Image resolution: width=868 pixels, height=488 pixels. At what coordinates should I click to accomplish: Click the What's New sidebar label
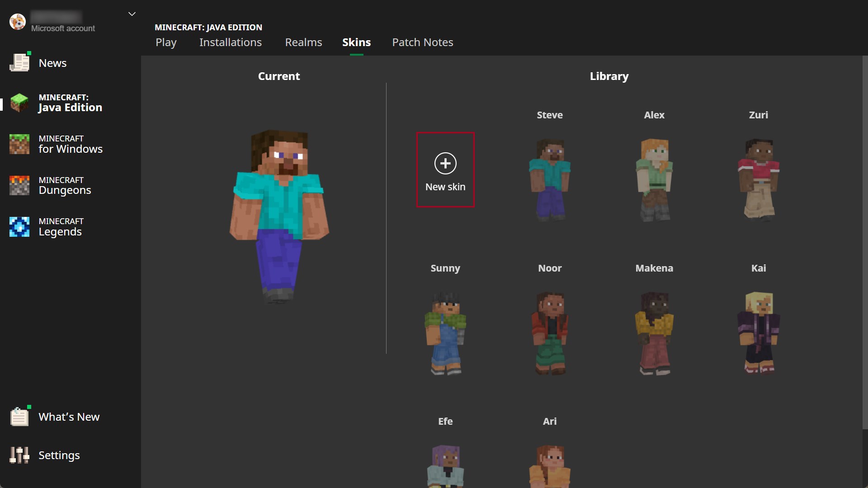[69, 417]
